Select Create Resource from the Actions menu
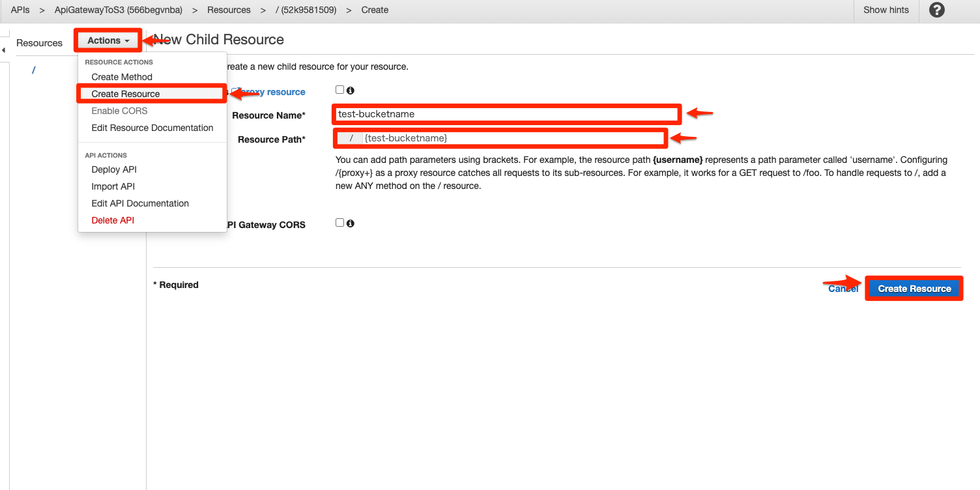The height and width of the screenshot is (490, 980). pyautogui.click(x=124, y=93)
